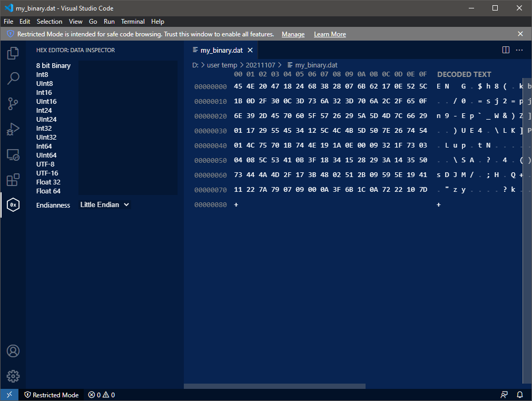Open the Go menu

click(x=93, y=22)
